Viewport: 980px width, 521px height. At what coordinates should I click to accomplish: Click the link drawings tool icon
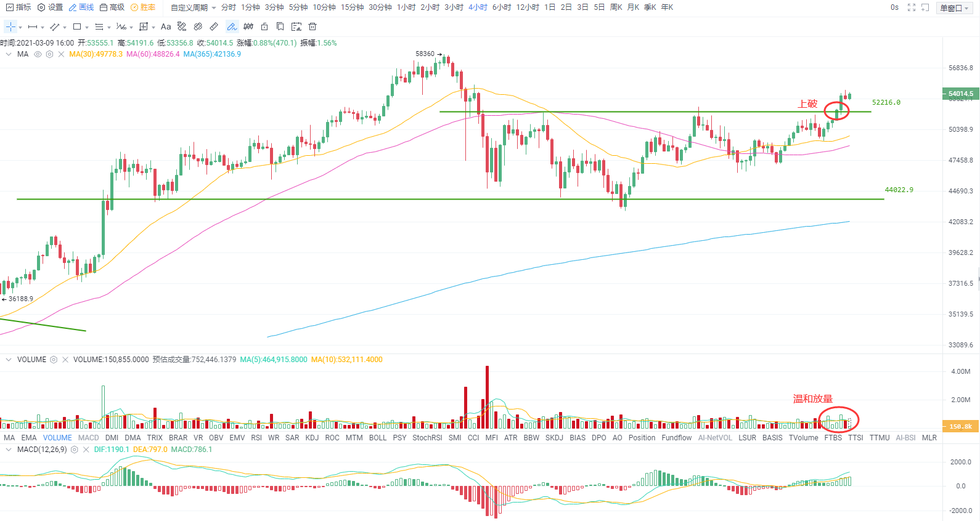point(198,26)
